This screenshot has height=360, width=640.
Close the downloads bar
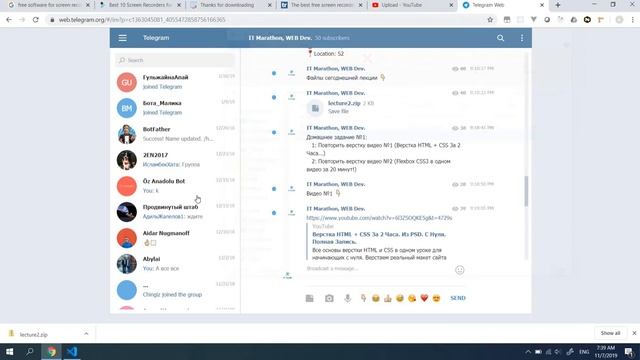click(634, 333)
